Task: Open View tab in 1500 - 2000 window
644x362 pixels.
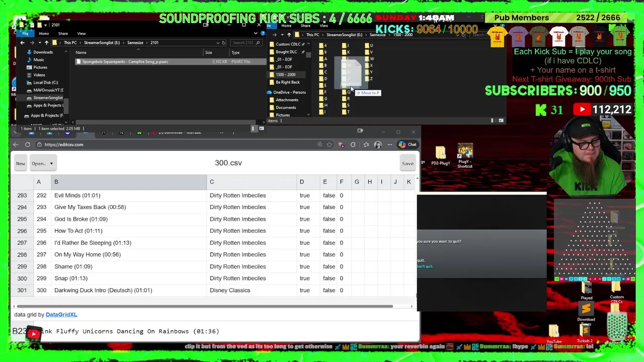Action: pyautogui.click(x=324, y=26)
